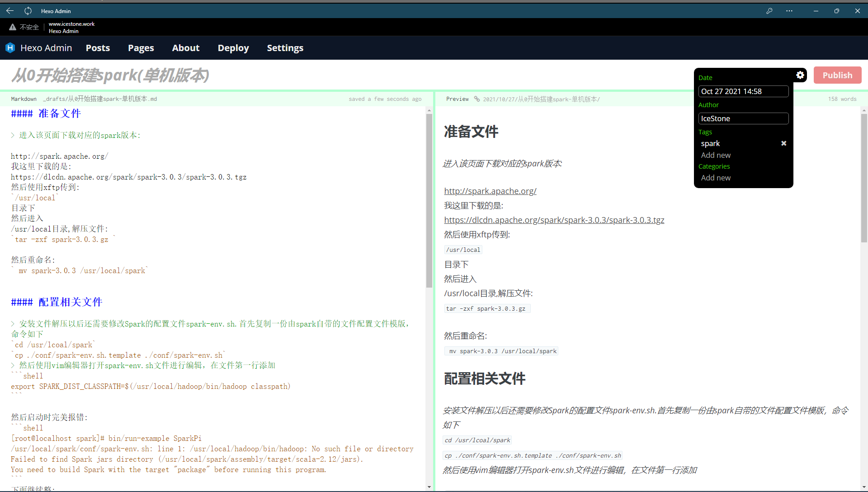Publish the draft post
The width and height of the screenshot is (868, 492).
837,75
